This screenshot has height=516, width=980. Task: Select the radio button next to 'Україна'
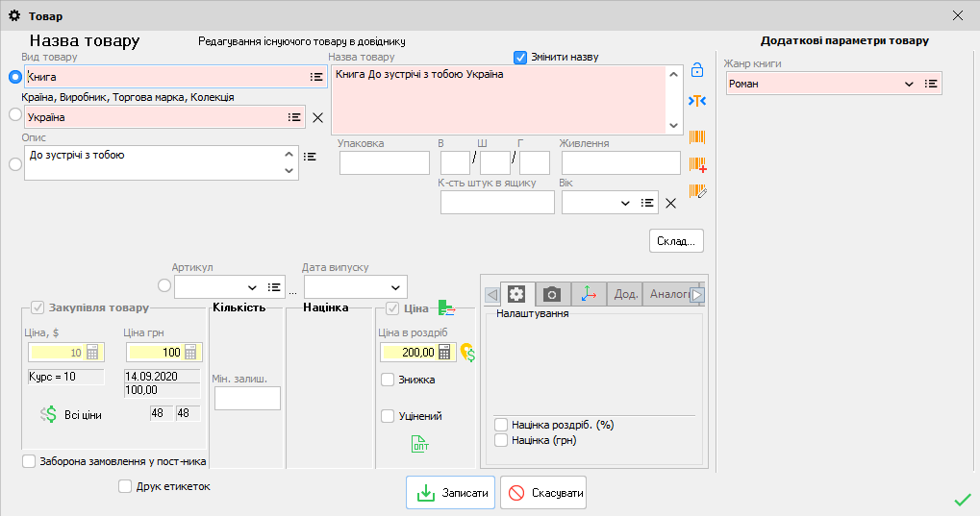(x=14, y=115)
